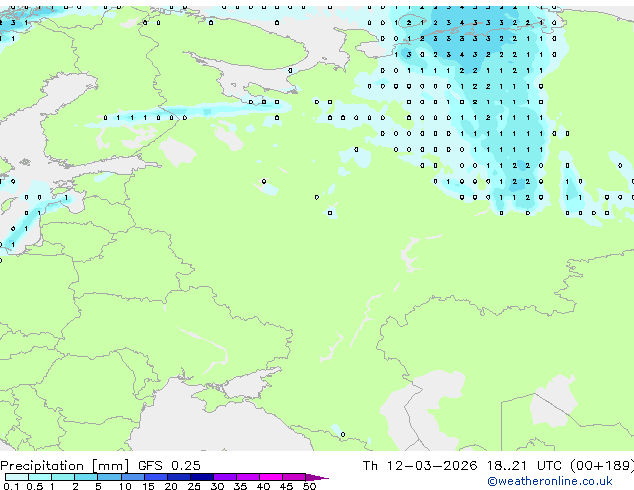Click the "GFS 0.25" model label
The height and width of the screenshot is (490, 634).
[x=169, y=466]
